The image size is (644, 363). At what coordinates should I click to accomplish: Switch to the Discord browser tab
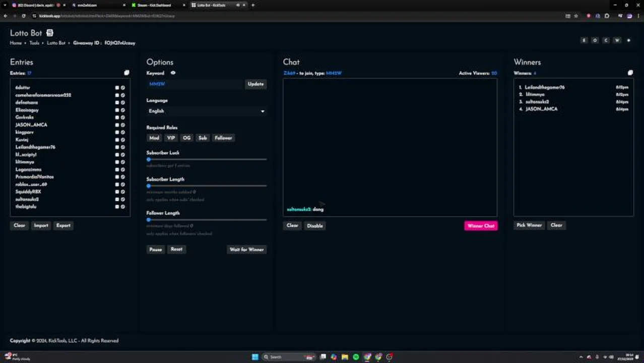(35, 5)
